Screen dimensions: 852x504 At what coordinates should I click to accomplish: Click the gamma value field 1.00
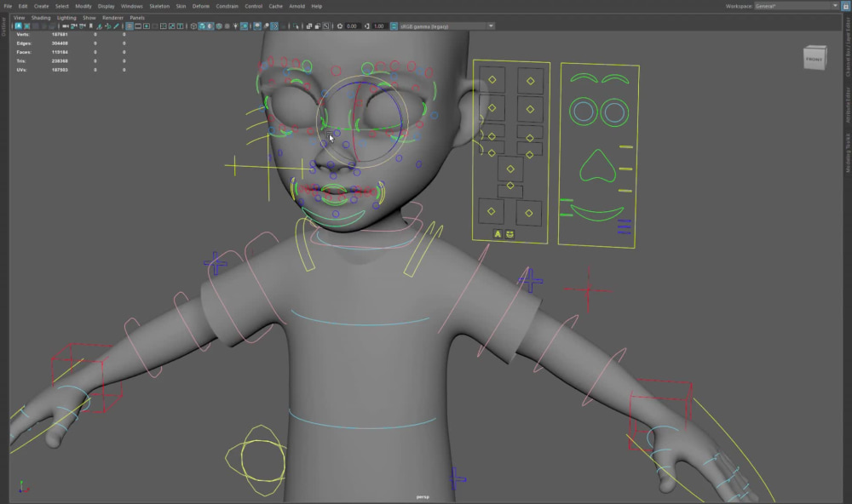(x=379, y=26)
